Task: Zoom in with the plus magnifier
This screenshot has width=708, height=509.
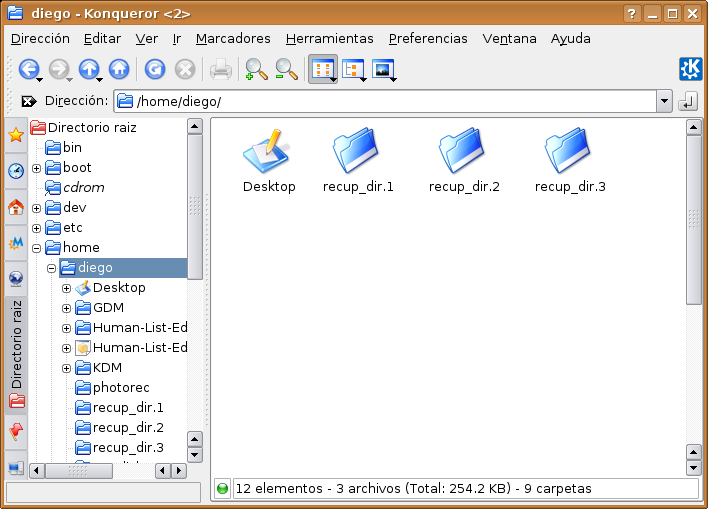Action: [x=256, y=69]
